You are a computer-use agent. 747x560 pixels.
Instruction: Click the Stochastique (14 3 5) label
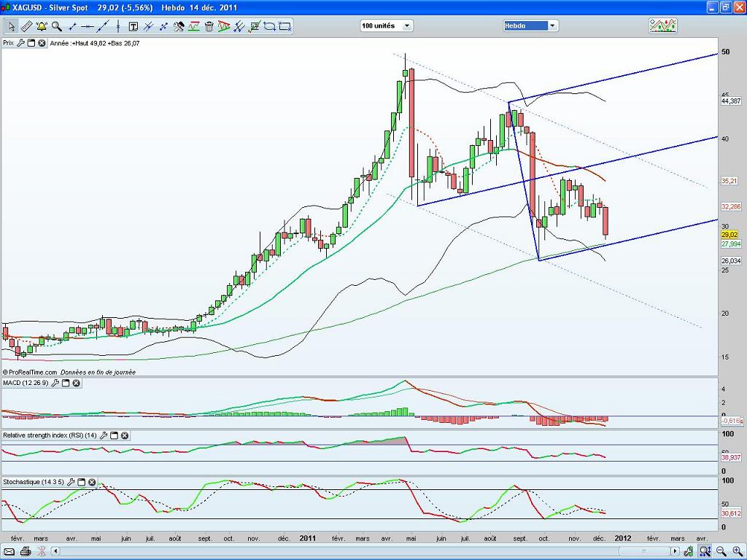tap(34, 482)
